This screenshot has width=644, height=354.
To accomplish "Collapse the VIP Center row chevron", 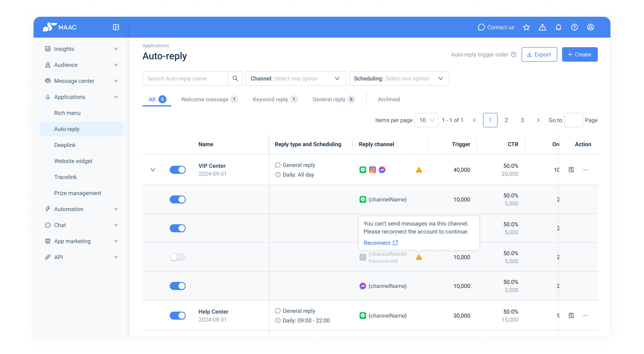I will 153,170.
